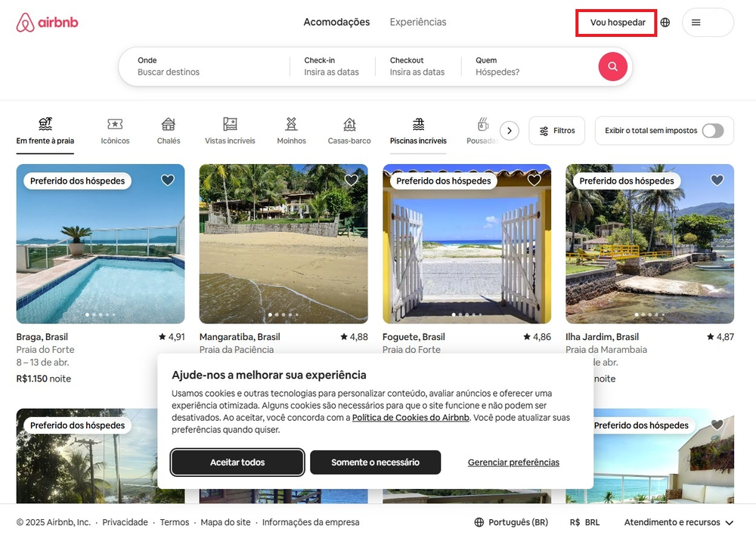Favorite the Braga, Brasil listing heart
The image size is (756, 538).
click(x=167, y=181)
